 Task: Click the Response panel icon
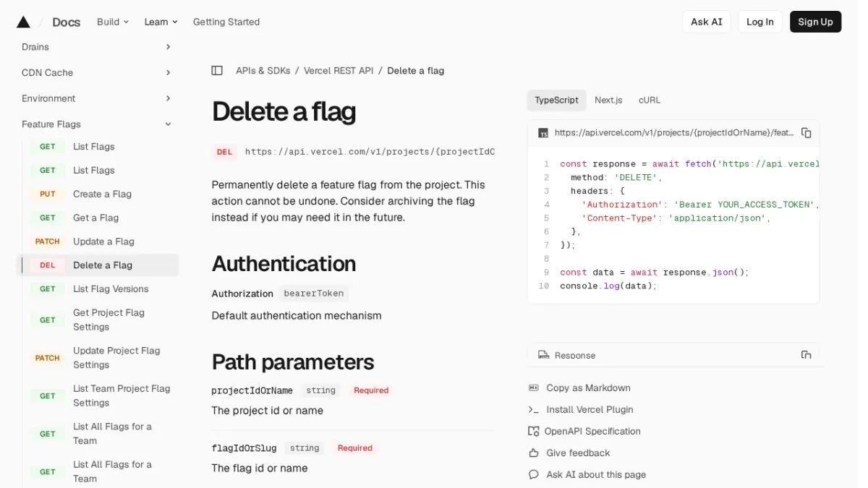(x=543, y=355)
